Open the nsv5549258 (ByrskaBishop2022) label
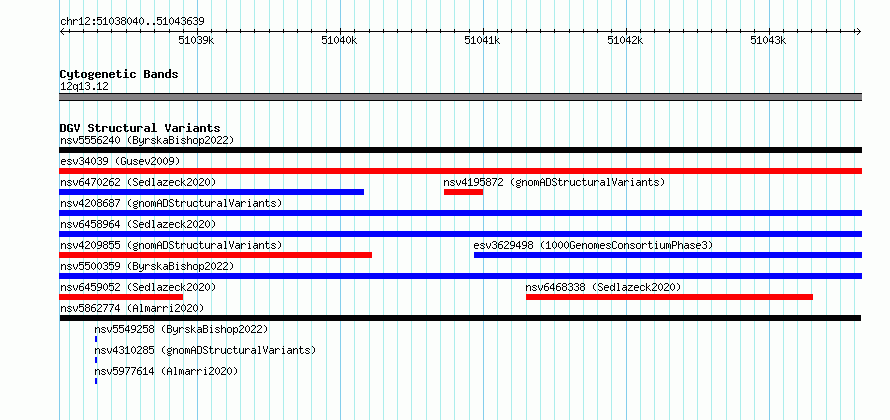This screenshot has height=420, width=890. tap(181, 329)
